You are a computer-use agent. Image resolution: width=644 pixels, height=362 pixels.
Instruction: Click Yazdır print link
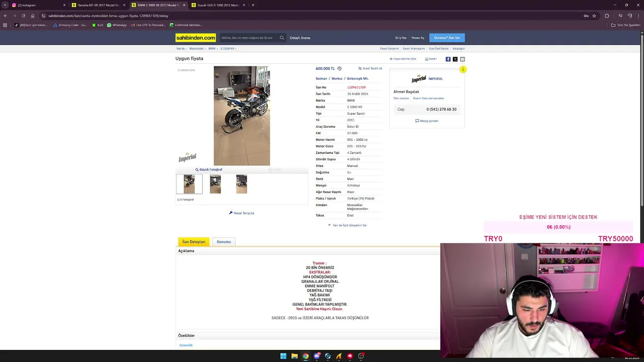tap(431, 59)
